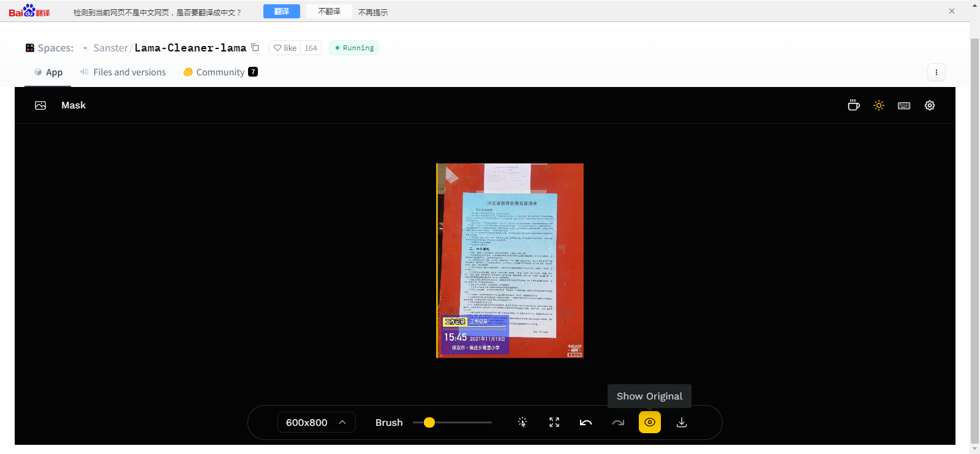Click the interactive segmentation cursor icon
This screenshot has height=454, width=980.
(x=522, y=422)
